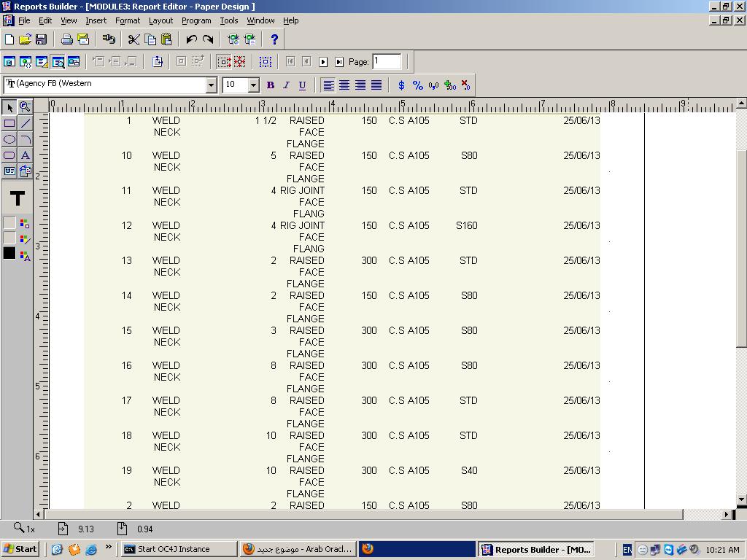Select the Magnify zoom tool
Screen dimensions: 747x560
25,107
